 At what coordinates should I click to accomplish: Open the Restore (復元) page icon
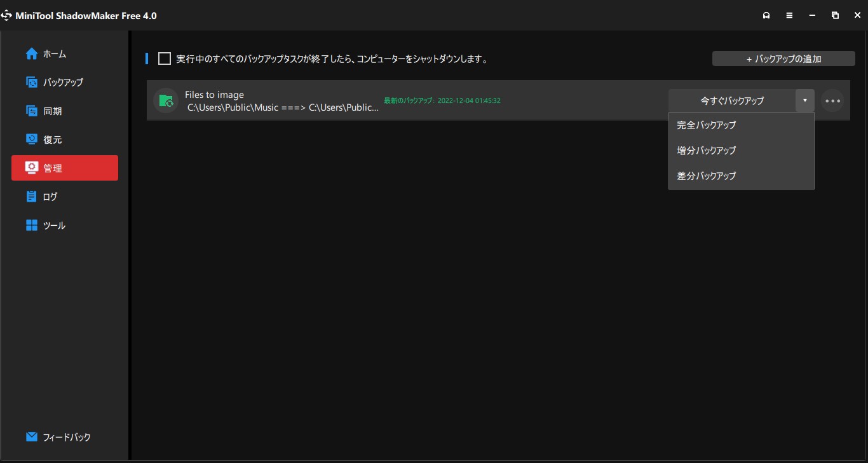pyautogui.click(x=32, y=139)
